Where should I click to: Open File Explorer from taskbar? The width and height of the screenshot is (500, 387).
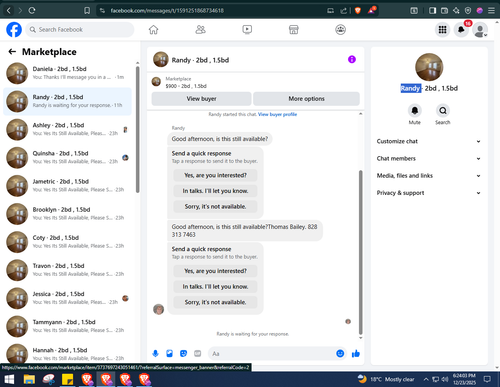(x=29, y=379)
